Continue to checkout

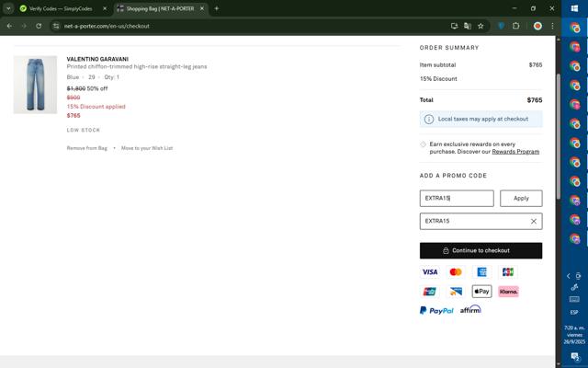[x=481, y=250]
